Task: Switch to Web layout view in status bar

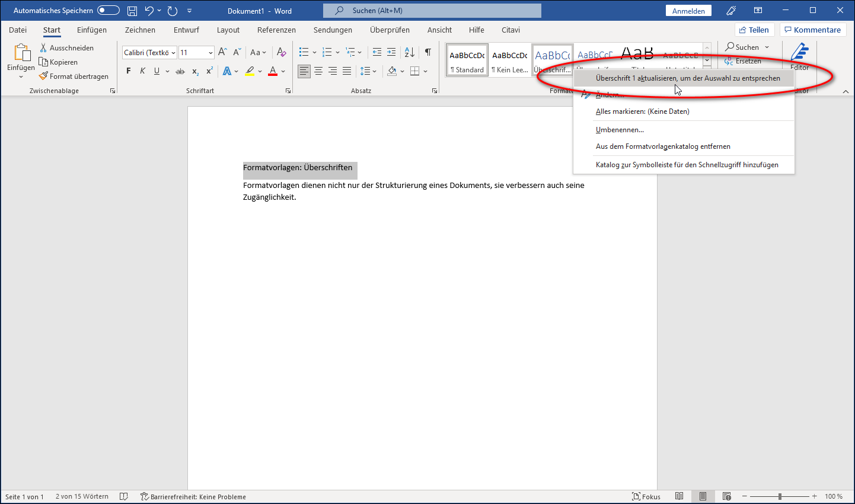Action: (x=727, y=496)
